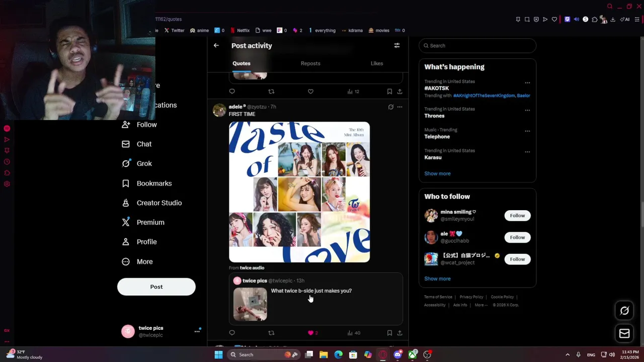Open the kdrama bookmark folder
Image resolution: width=644 pixels, height=362 pixels.
(x=352, y=30)
